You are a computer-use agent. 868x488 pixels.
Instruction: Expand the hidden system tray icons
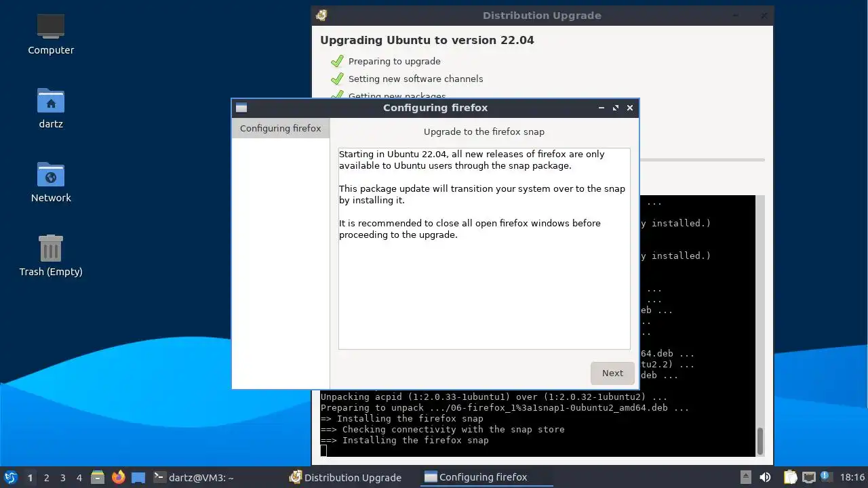(746, 477)
